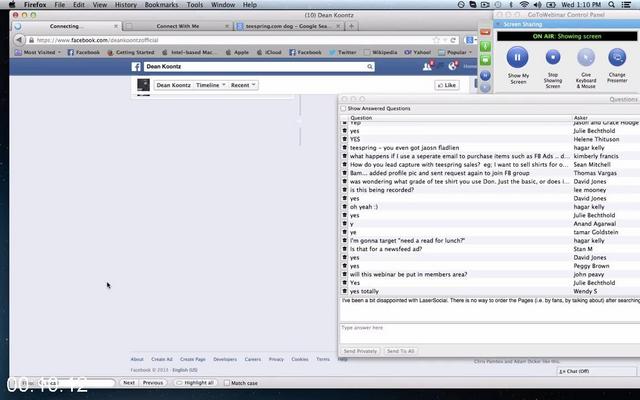Mute microphone via green mic button
This screenshot has width=640, height=400.
tap(485, 46)
